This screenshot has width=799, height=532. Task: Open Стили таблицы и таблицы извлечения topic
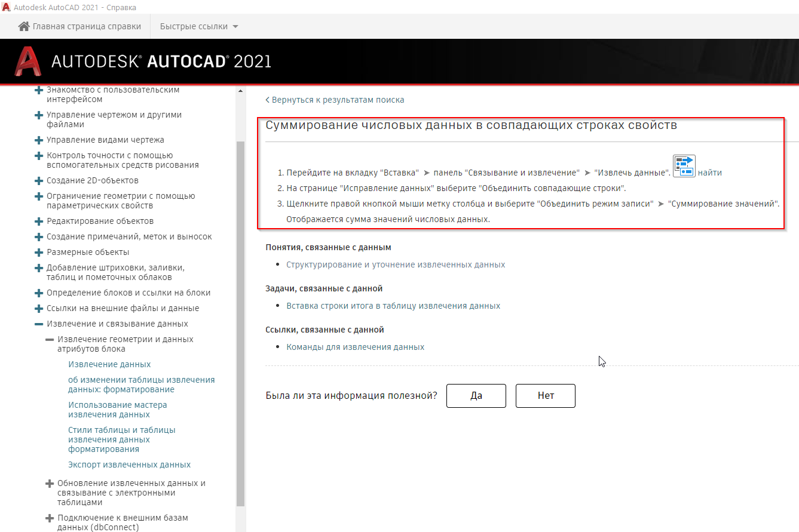122,439
